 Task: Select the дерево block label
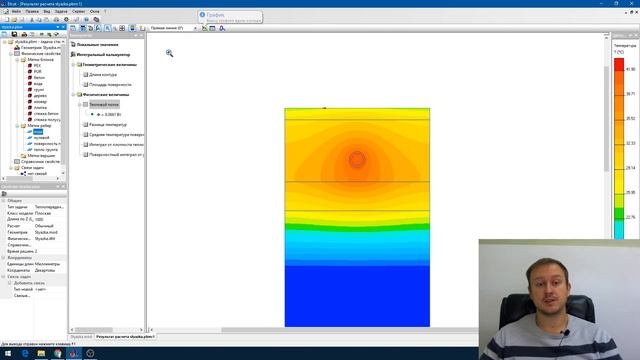tap(40, 96)
